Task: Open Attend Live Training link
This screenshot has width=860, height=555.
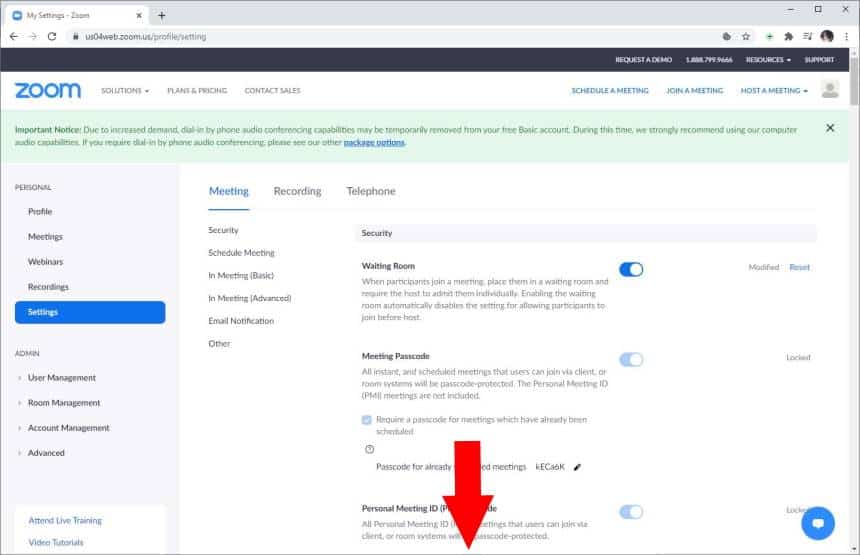Action: click(x=65, y=520)
